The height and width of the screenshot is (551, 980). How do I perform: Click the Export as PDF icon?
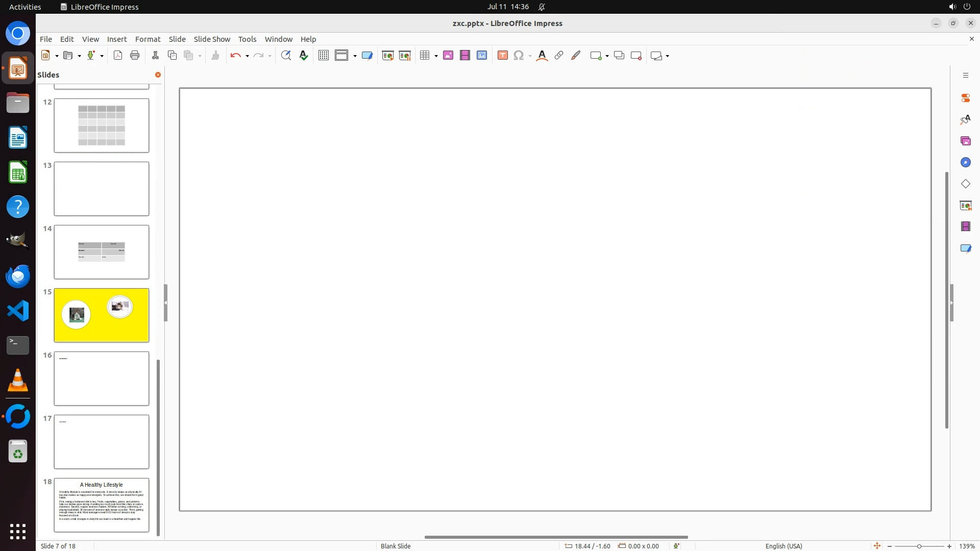point(118,56)
